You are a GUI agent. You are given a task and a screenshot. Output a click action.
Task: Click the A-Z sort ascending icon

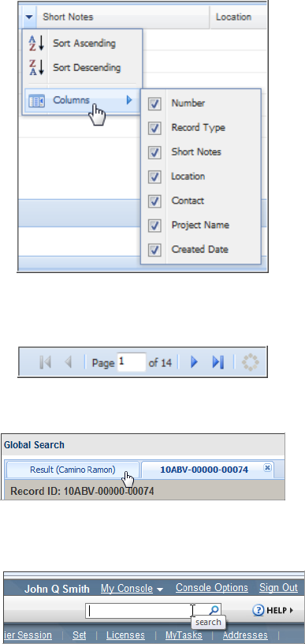pyautogui.click(x=36, y=43)
